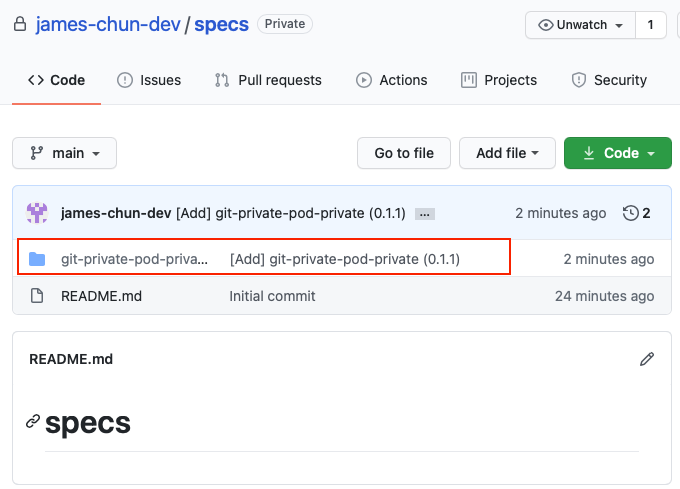Expand the main branch selector
Screen dimensions: 680x489
65,153
